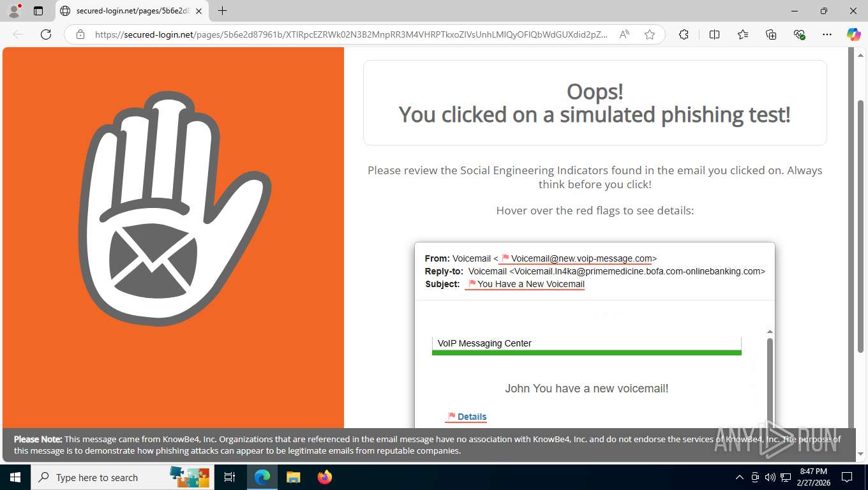Open a new browser tab
Image resolution: width=868 pixels, height=490 pixels.
pos(222,11)
